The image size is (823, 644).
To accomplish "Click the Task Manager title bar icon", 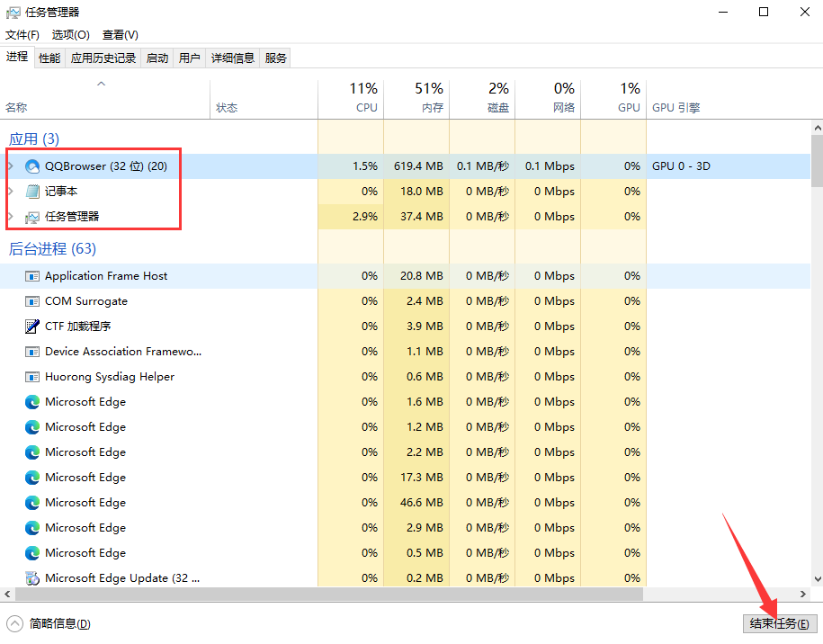I will 13,12.
